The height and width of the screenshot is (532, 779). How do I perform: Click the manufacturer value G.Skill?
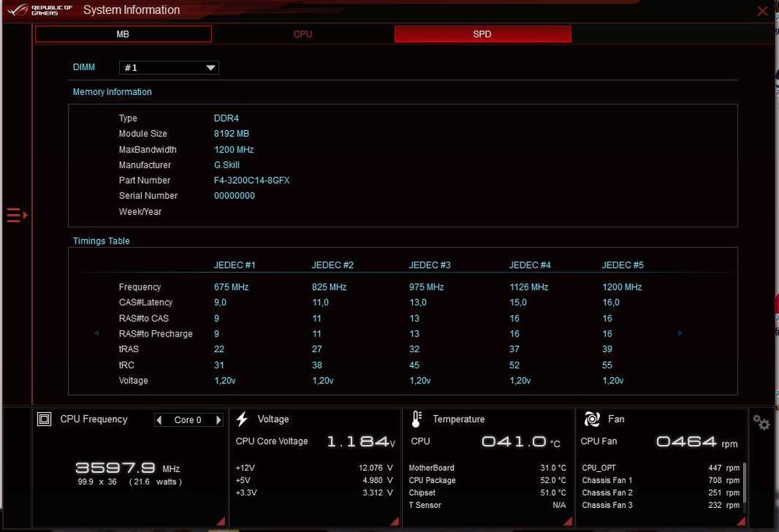[227, 165]
